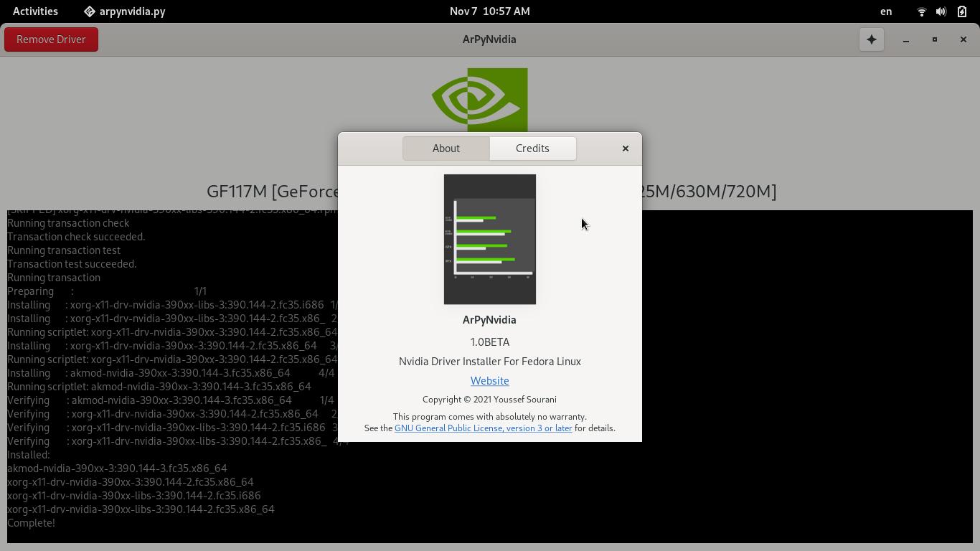
Task: Click 'akmod-nvidia-390xx-3:390.144-3.fc35.x86_64' under Installed
Action: pyautogui.click(x=117, y=468)
